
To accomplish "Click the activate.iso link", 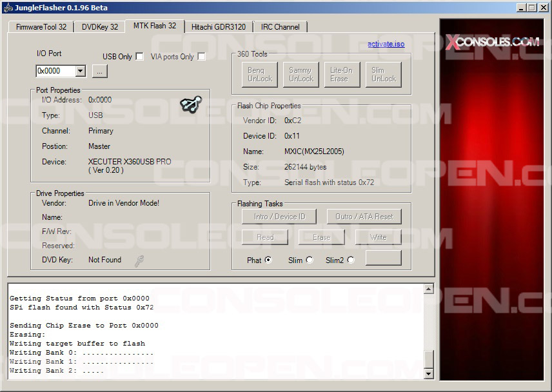I will [x=386, y=44].
